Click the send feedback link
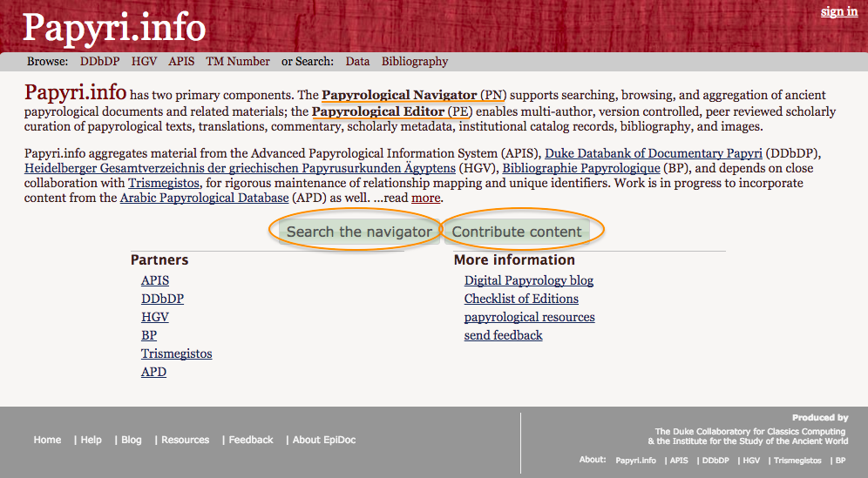The height and width of the screenshot is (478, 868). (x=503, y=335)
